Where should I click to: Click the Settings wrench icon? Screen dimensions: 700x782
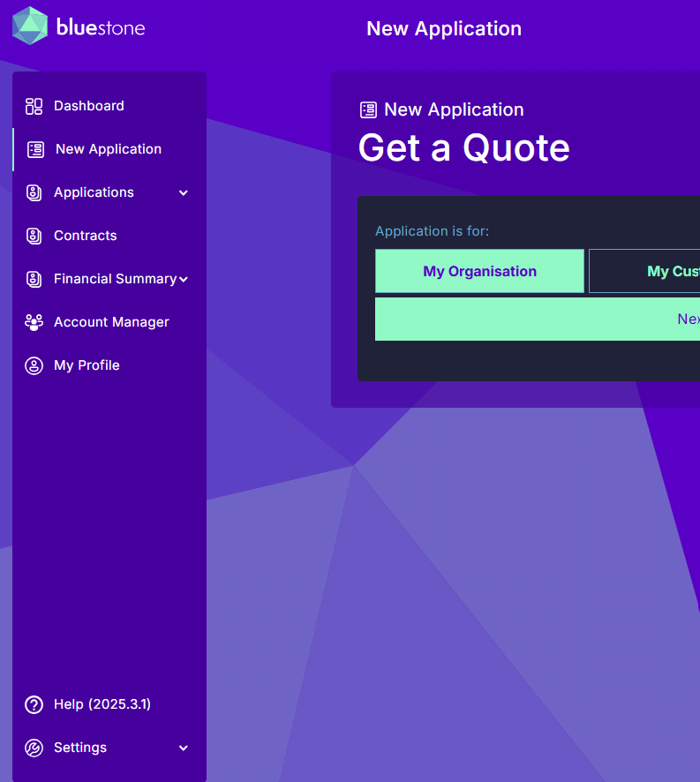point(34,748)
